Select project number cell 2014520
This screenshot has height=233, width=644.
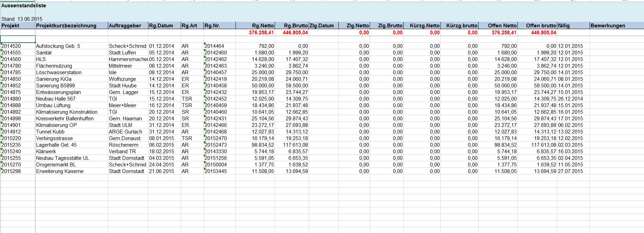click(x=11, y=46)
